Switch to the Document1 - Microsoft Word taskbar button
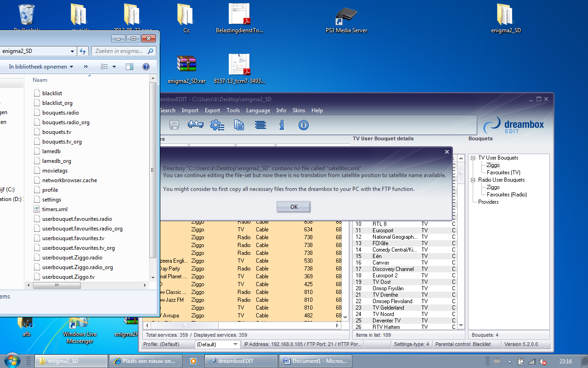Screen dimensions: 588x368 click(316, 361)
